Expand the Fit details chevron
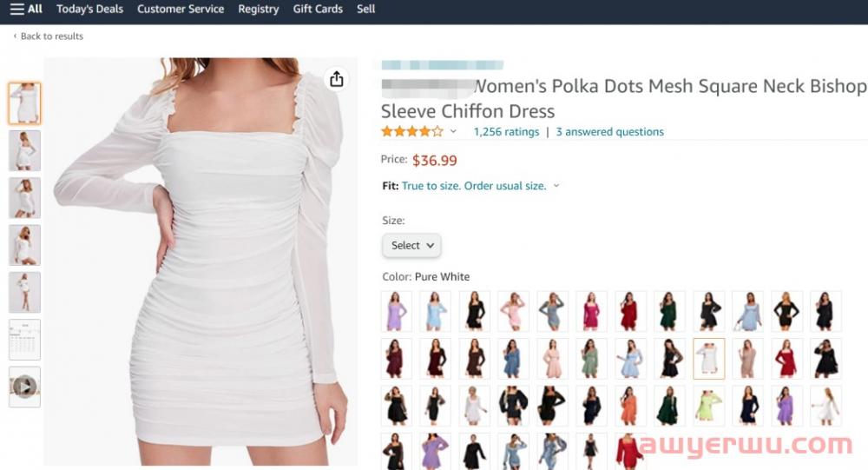This screenshot has height=470, width=868. 556,186
